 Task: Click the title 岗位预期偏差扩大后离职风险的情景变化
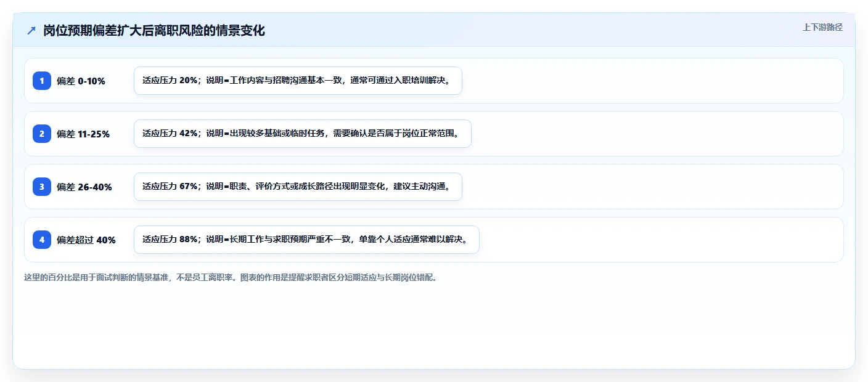(x=154, y=31)
